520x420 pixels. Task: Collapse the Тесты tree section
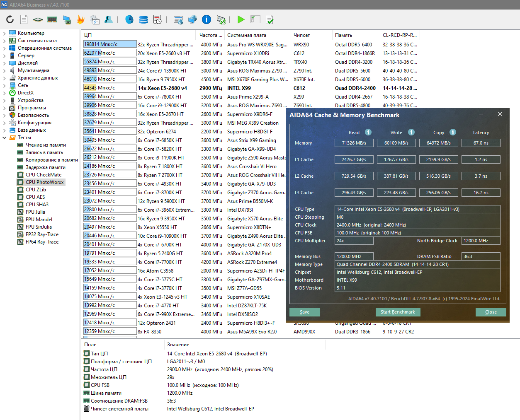pos(4,138)
